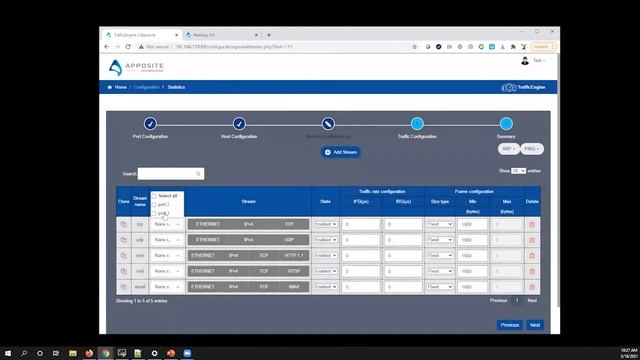
Task: Open Size type dropdown in first row
Action: point(440,224)
